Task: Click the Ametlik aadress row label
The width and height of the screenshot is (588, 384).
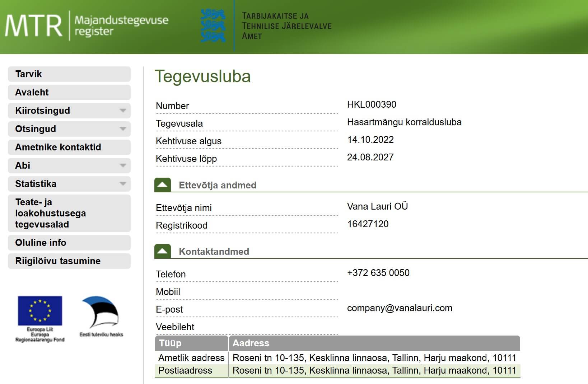Action: (191, 358)
